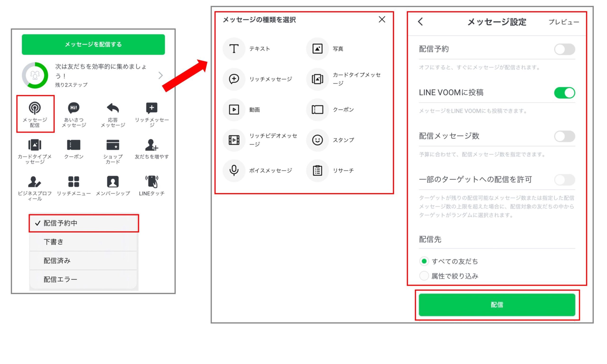The image size is (607, 364).
Task: Click the 友だちを増やす icon
Action: (152, 149)
